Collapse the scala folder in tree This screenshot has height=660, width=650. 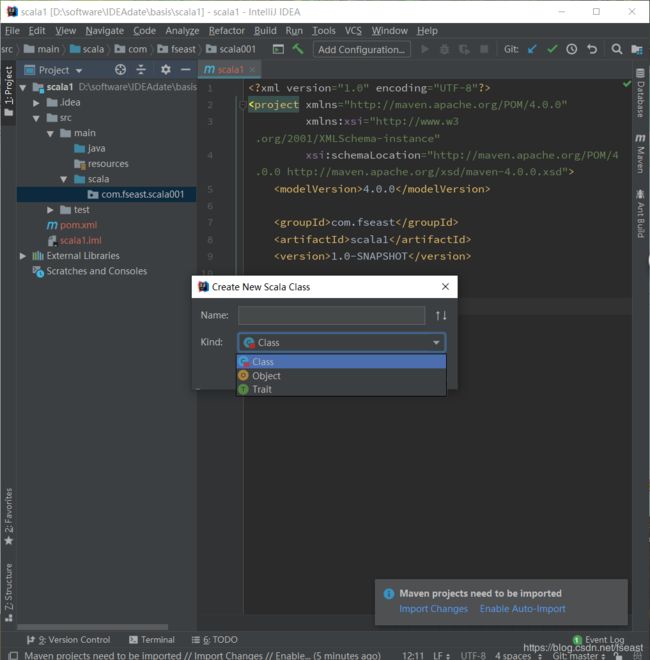coord(64,180)
